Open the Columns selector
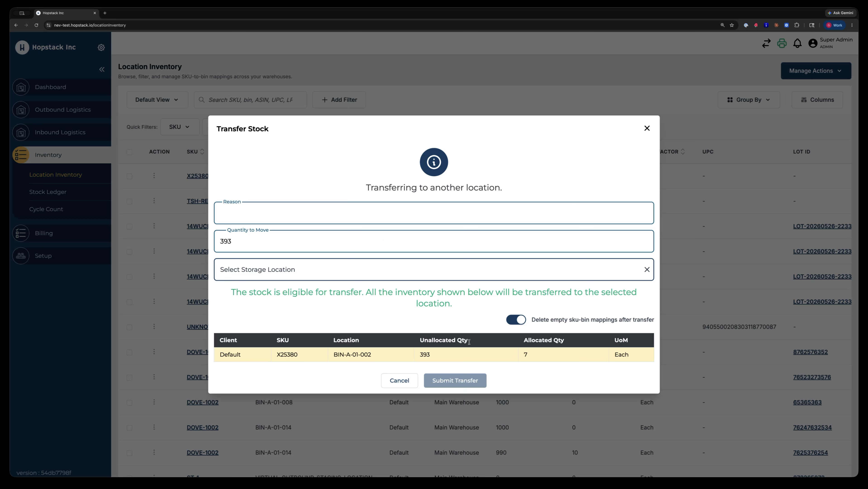Viewport: 868px width, 489px height. [x=817, y=100]
